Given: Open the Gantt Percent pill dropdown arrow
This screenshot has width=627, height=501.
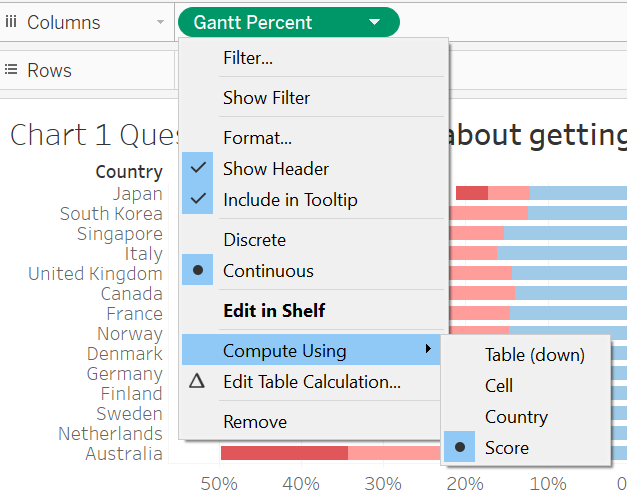Looking at the screenshot, I should coord(374,22).
